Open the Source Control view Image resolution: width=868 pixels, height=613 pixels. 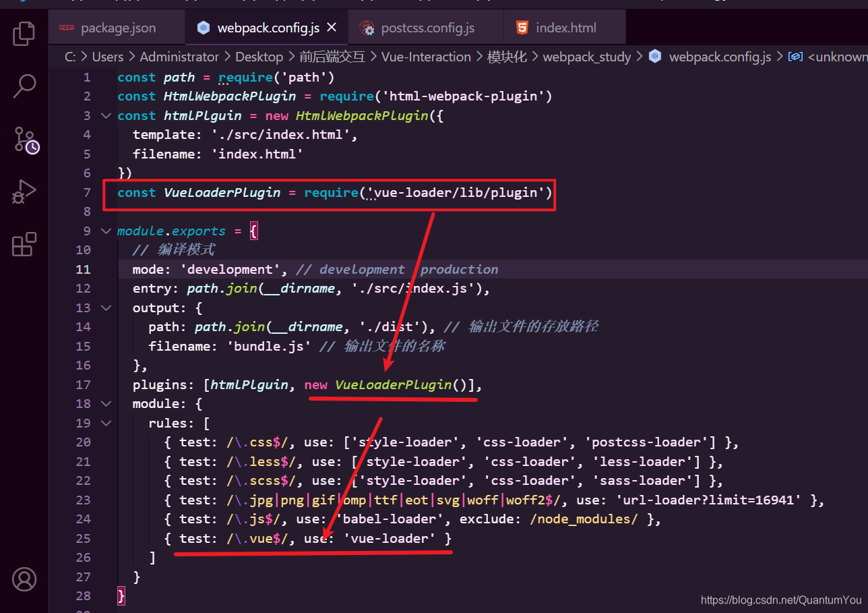[26, 140]
